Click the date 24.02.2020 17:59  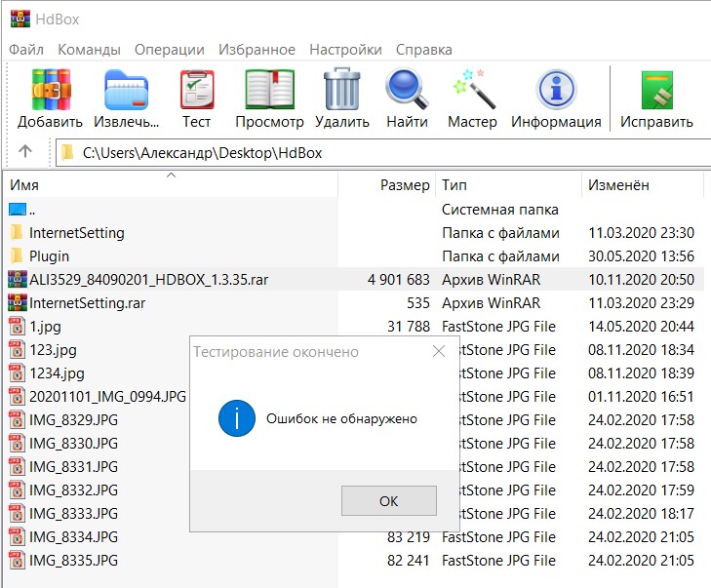pyautogui.click(x=641, y=490)
